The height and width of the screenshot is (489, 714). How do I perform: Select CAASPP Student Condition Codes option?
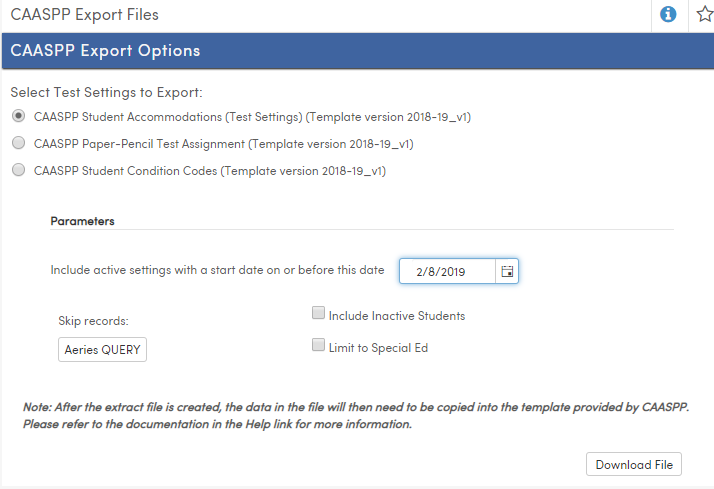click(18, 170)
